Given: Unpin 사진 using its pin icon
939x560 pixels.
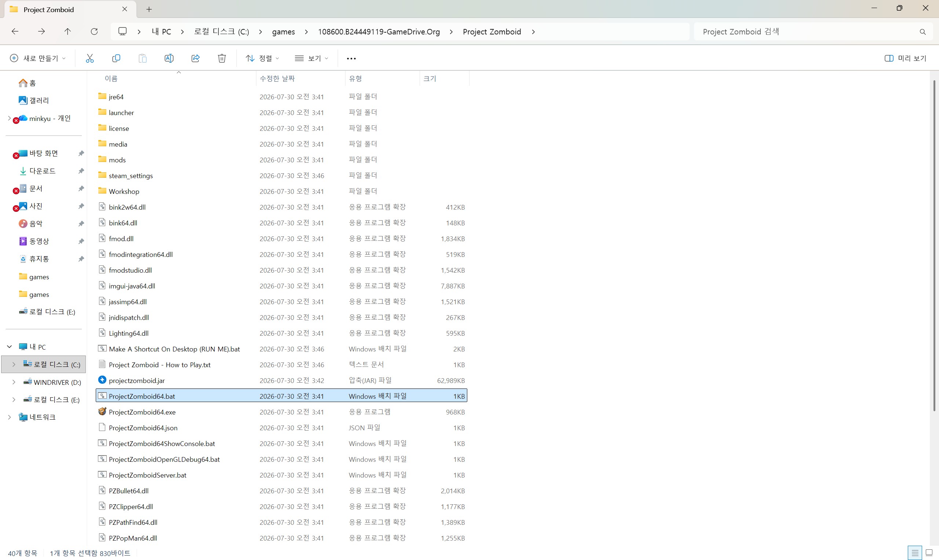Looking at the screenshot, I should pyautogui.click(x=81, y=206).
